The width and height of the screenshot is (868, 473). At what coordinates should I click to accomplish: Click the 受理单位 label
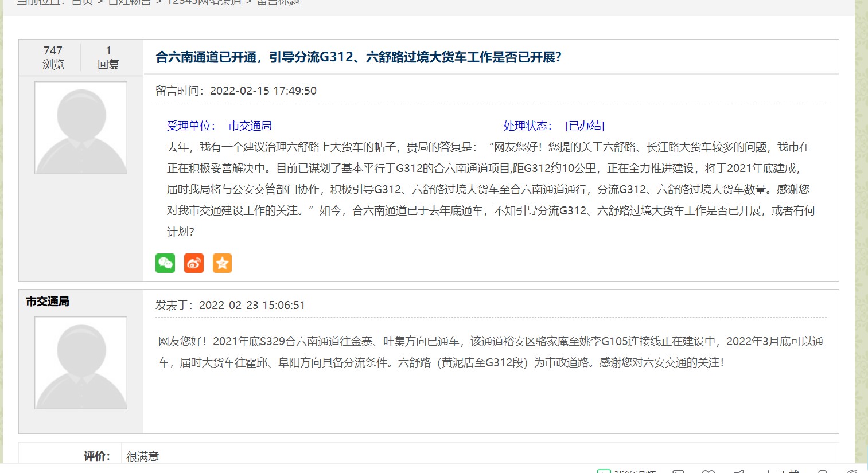190,126
